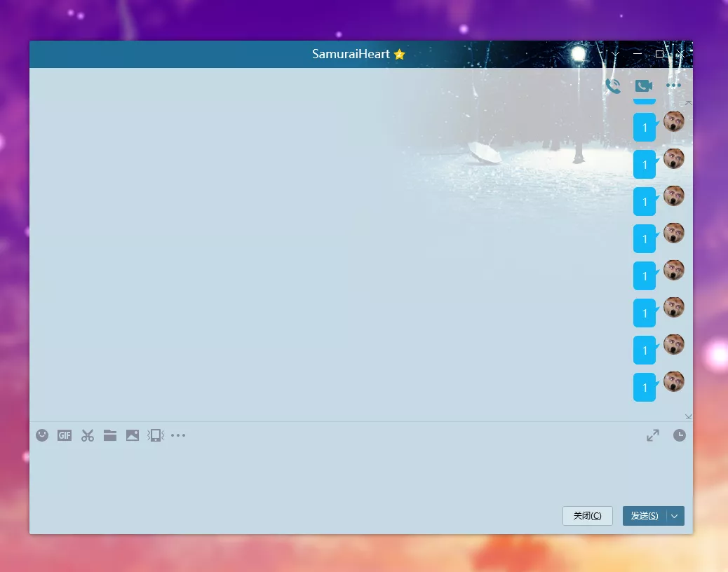Show more input toolbar options

pyautogui.click(x=178, y=435)
